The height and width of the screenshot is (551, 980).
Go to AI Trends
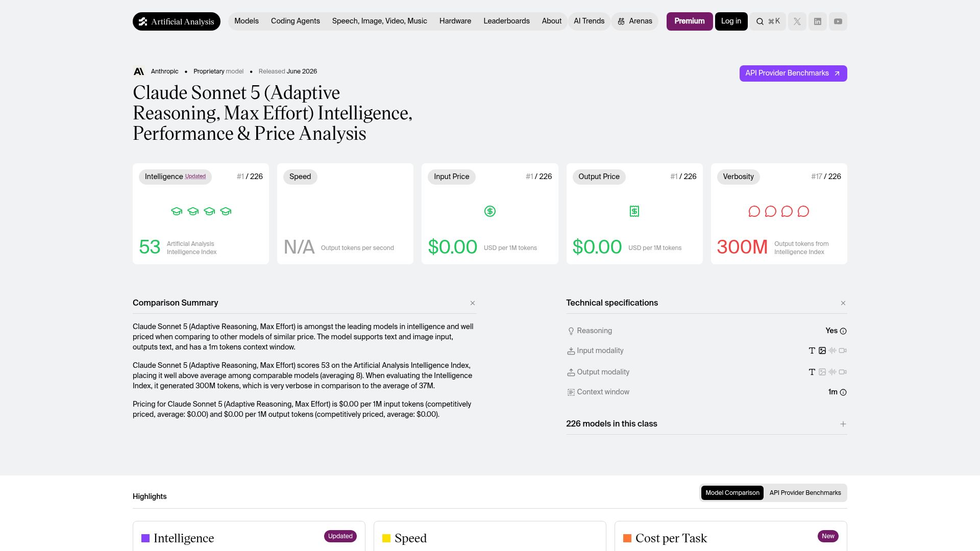pos(589,21)
